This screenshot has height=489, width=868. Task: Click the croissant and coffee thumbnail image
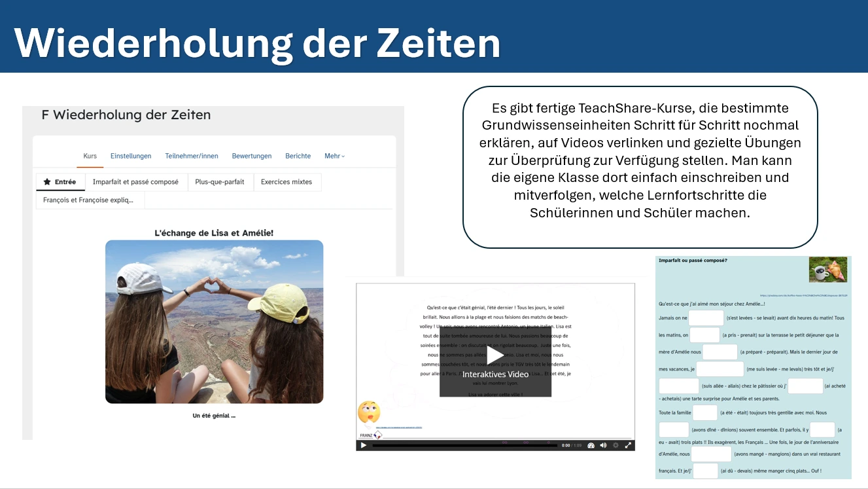point(827,269)
